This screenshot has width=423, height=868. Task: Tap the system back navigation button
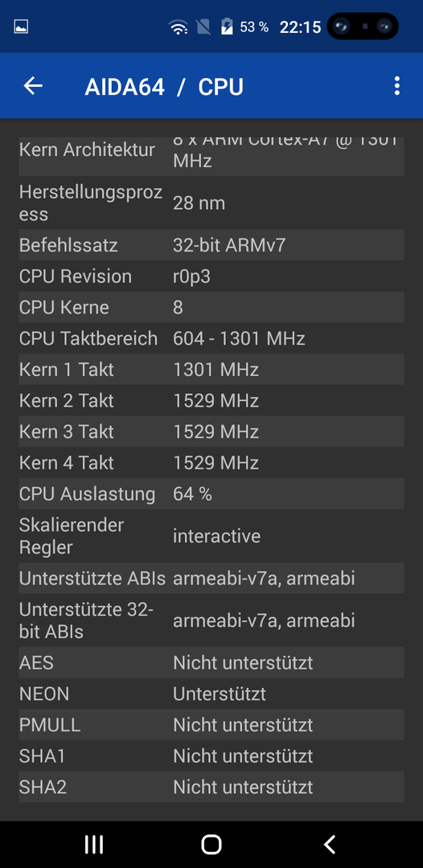coord(330,844)
